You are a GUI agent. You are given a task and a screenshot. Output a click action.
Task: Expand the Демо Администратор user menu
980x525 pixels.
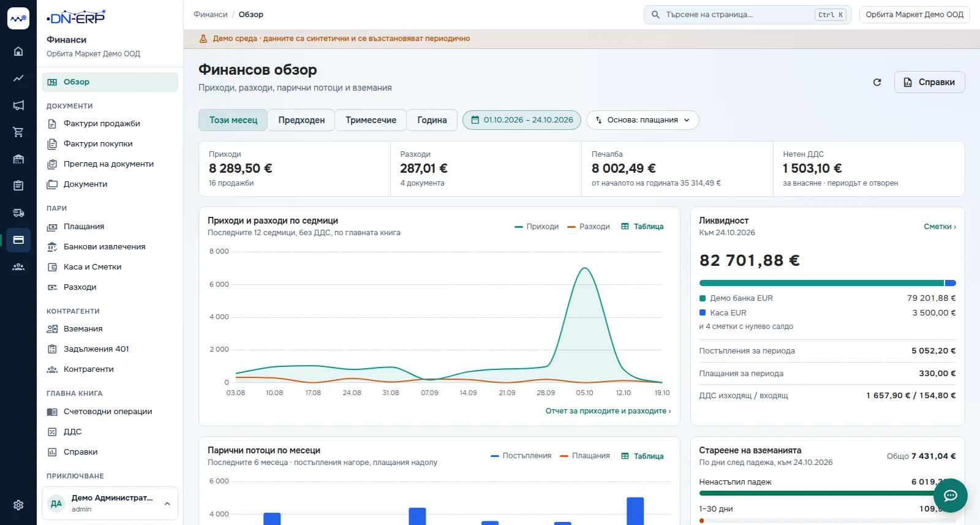click(x=110, y=504)
